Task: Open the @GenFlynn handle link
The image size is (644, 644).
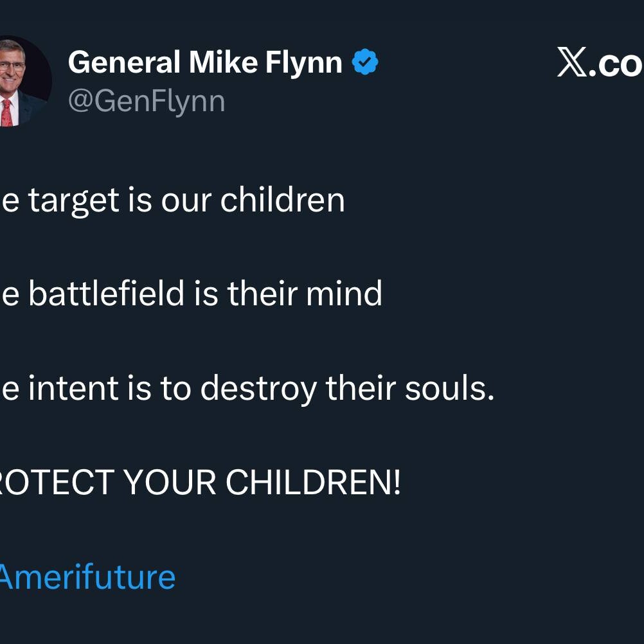Action: tap(147, 102)
